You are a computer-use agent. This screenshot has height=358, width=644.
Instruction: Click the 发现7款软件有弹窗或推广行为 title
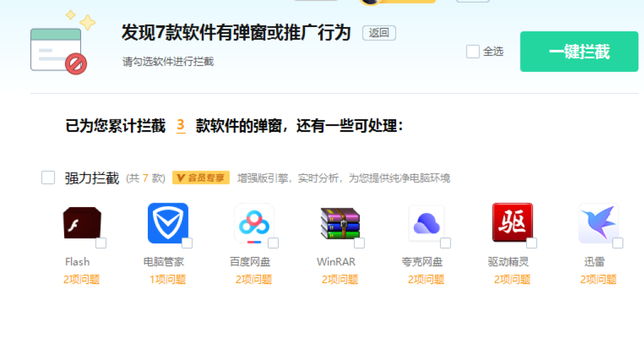tap(236, 33)
